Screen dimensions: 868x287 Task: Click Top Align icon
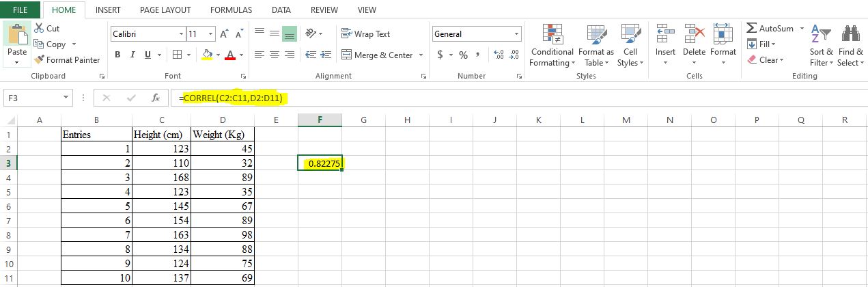pyautogui.click(x=260, y=33)
